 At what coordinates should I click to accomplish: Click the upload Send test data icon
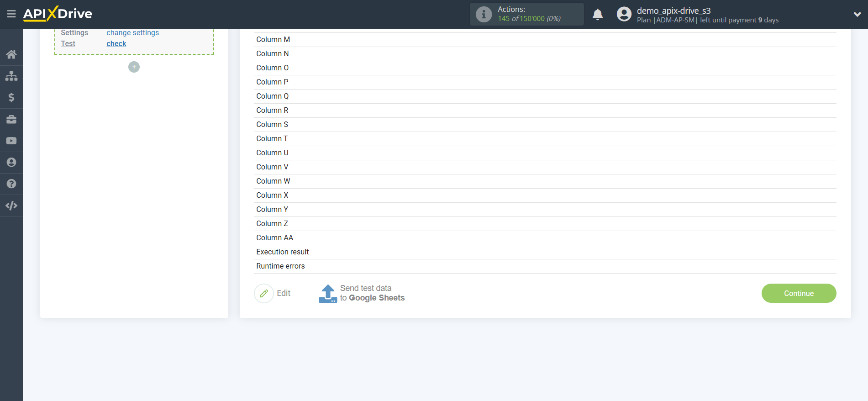(328, 293)
